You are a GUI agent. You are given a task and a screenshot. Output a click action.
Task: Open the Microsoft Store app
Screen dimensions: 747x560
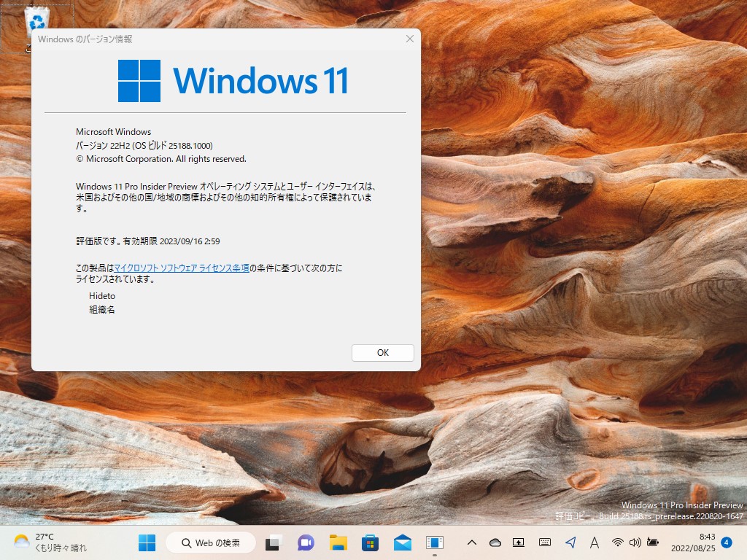click(371, 542)
